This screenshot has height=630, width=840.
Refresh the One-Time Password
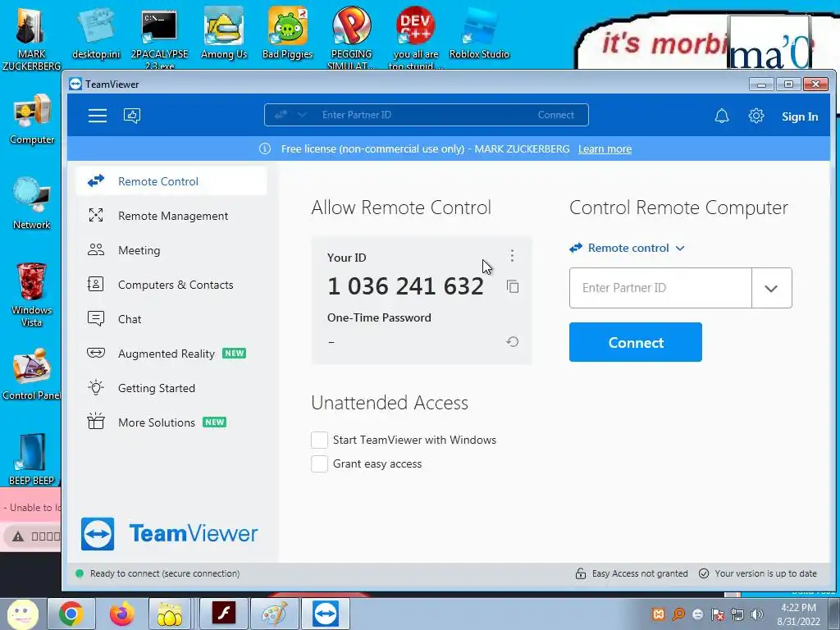click(x=513, y=342)
